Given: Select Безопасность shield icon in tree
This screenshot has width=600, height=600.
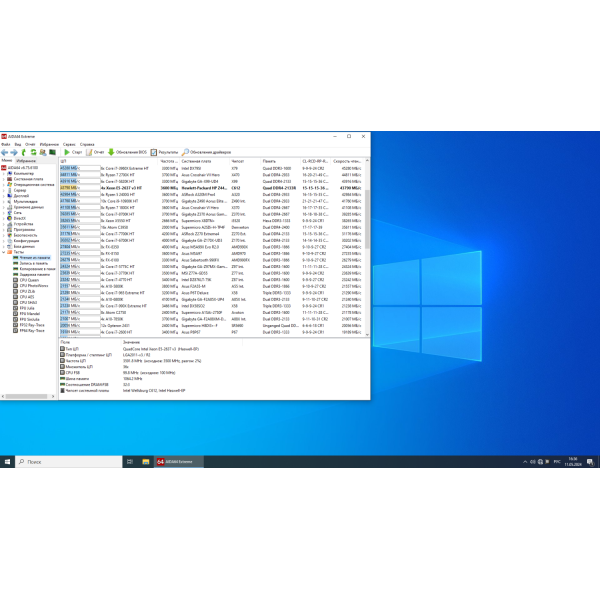Looking at the screenshot, I should coord(10,235).
